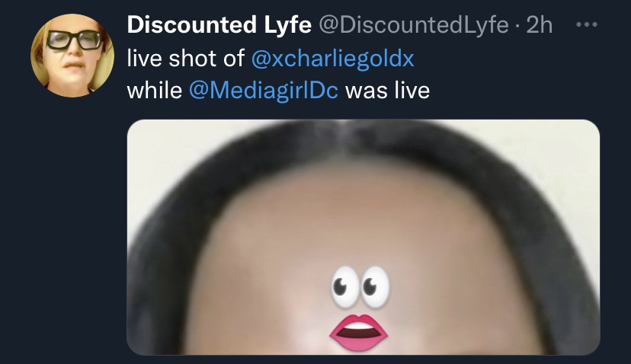Open the Discounted Lyfe display name
Viewport: 631px width, 364px height.
pyautogui.click(x=219, y=25)
